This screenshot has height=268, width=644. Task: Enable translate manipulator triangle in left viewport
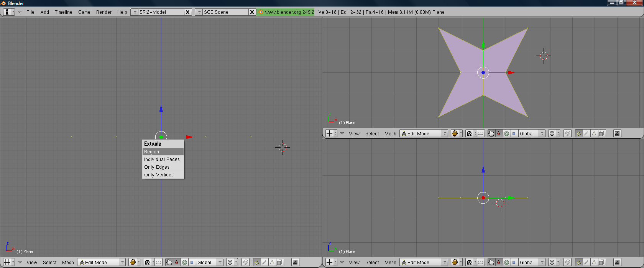(177, 262)
